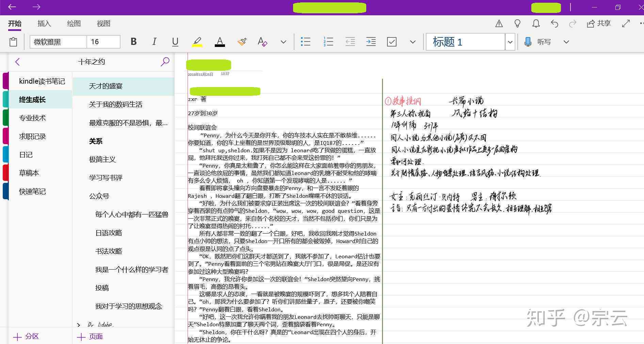This screenshot has height=344, width=644.
Task: Click the font name box 微软雅黑
Action: tap(58, 42)
